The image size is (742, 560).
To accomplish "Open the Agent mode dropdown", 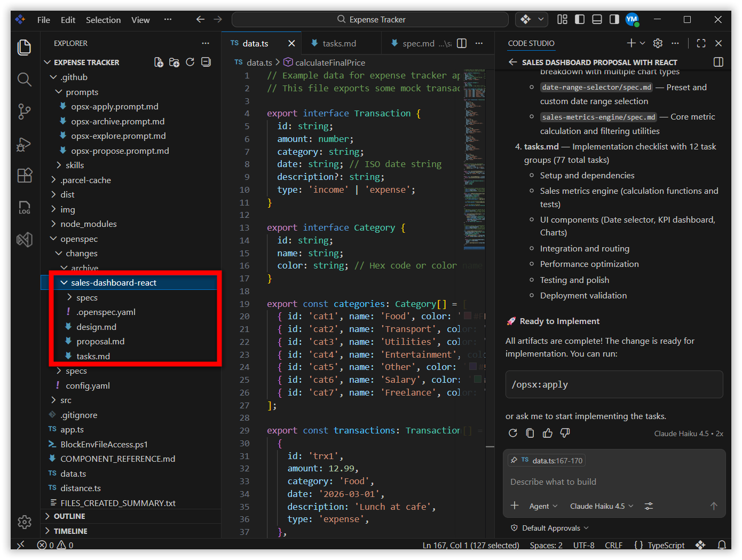I will (x=543, y=506).
